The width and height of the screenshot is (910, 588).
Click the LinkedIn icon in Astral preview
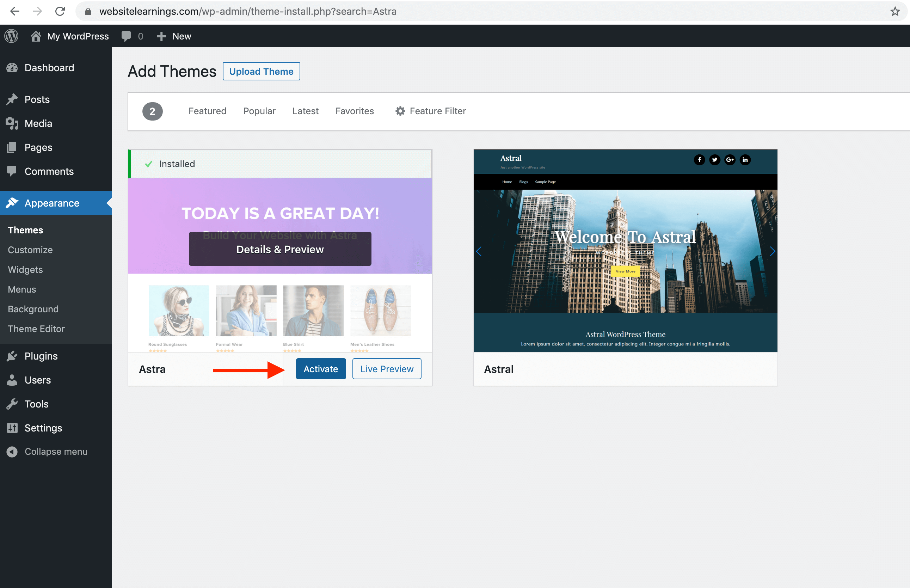[x=745, y=160]
